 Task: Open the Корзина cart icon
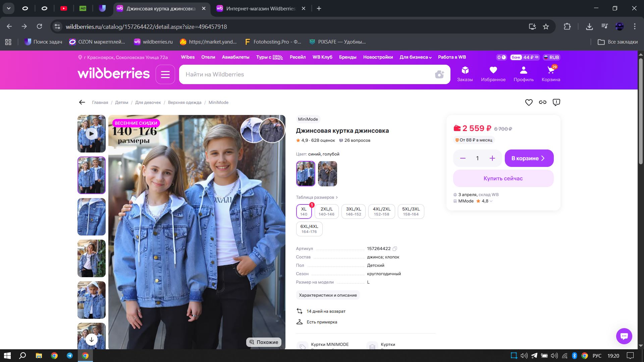[551, 74]
